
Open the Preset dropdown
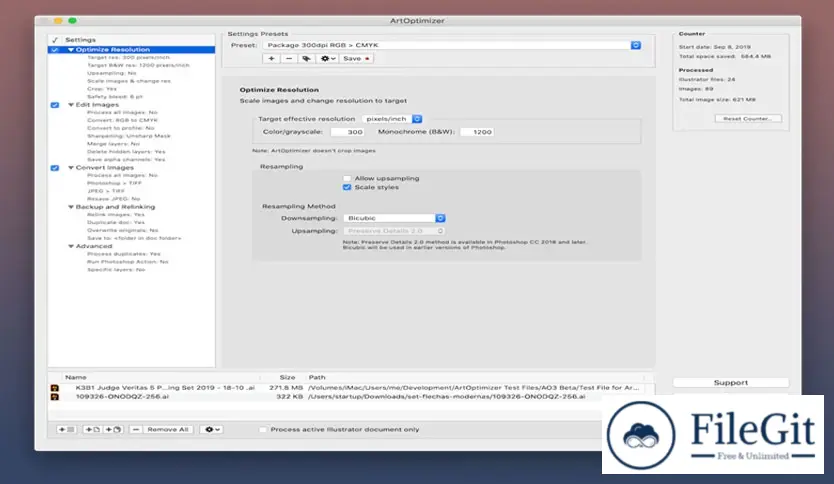452,45
